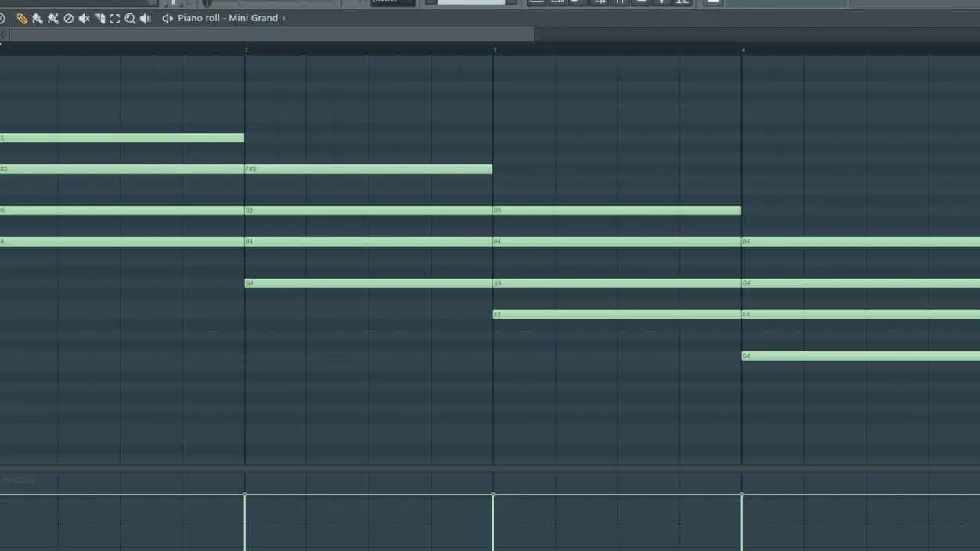Select the D5 note in bar 3
The image size is (980, 551).
pyautogui.click(x=617, y=211)
